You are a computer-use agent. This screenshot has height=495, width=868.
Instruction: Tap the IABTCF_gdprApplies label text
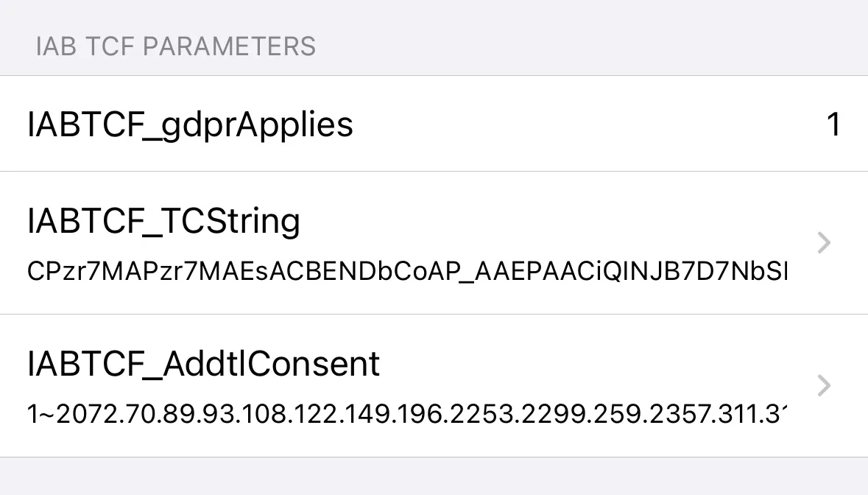pyautogui.click(x=191, y=124)
